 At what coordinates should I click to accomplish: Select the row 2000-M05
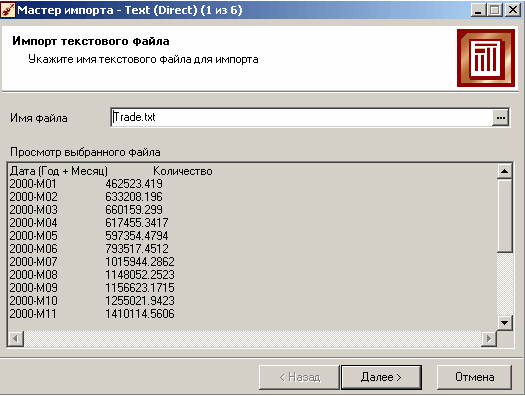pyautogui.click(x=33, y=236)
